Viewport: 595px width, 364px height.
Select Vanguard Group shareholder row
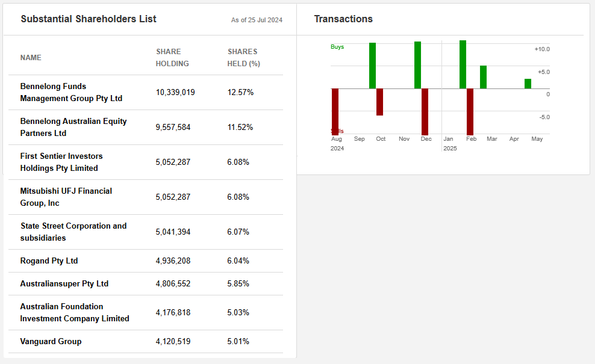coord(51,341)
